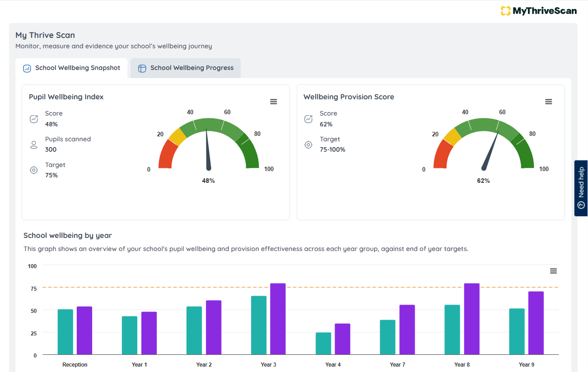The height and width of the screenshot is (372, 588).
Task: Open the Pupil Wellbeing Index chart menu
Action: coord(273,102)
